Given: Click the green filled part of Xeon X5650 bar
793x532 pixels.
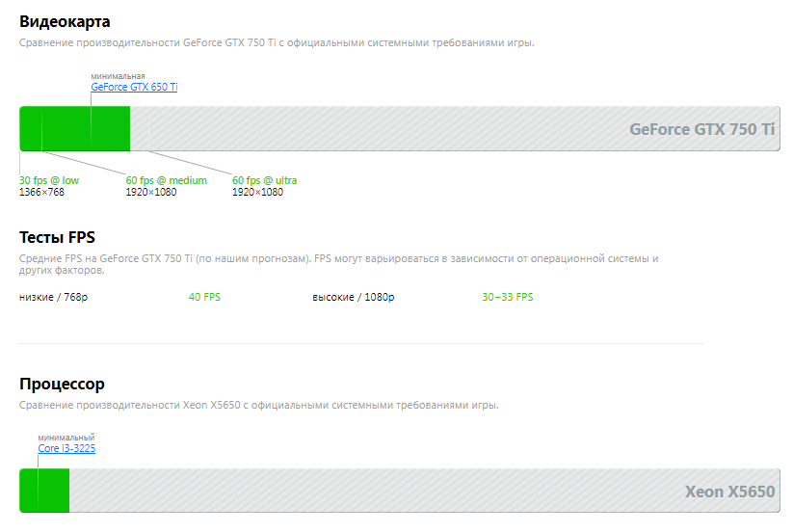Looking at the screenshot, I should (44, 491).
